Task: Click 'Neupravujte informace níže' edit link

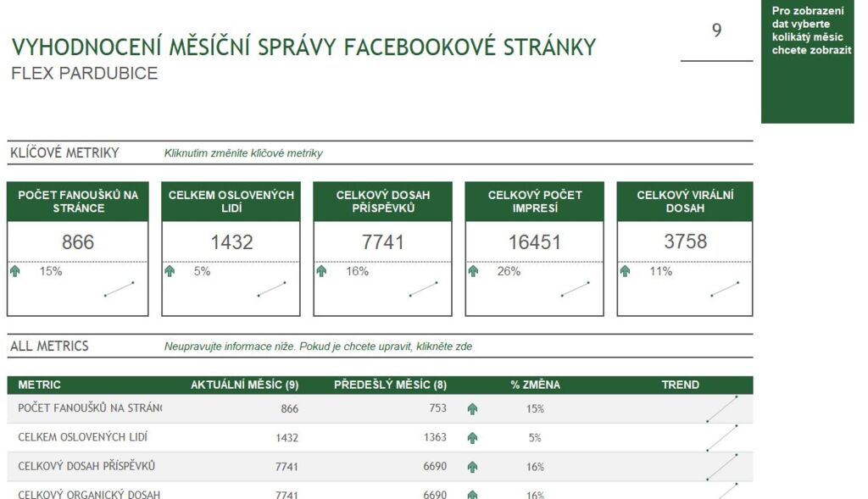Action: tap(318, 347)
